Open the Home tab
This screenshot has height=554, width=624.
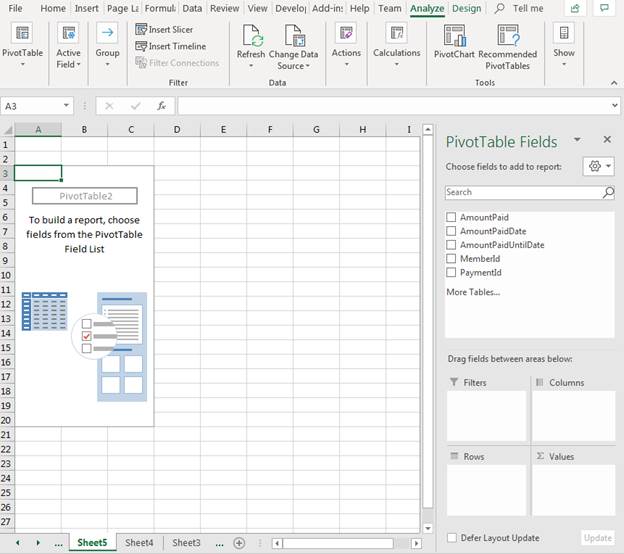tap(53, 8)
